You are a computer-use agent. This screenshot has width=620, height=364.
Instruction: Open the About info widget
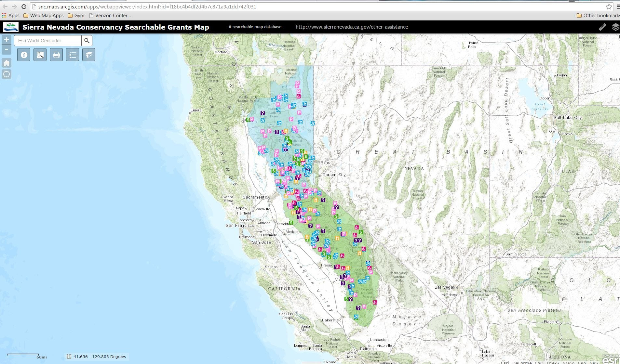(24, 55)
